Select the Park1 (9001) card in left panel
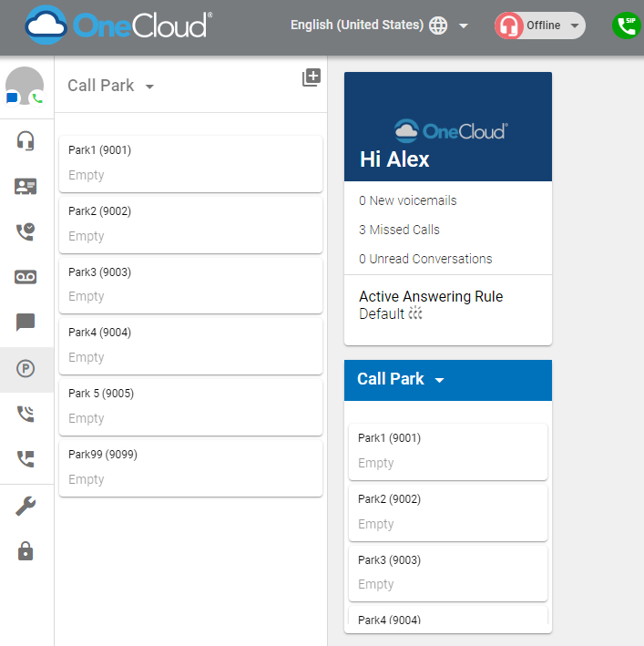Image resolution: width=644 pixels, height=646 pixels. point(190,164)
